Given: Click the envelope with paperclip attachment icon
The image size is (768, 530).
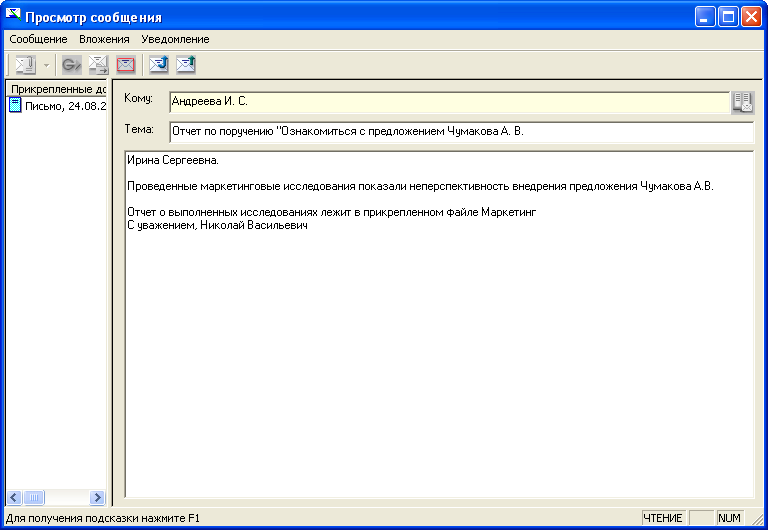Looking at the screenshot, I should pos(25,65).
